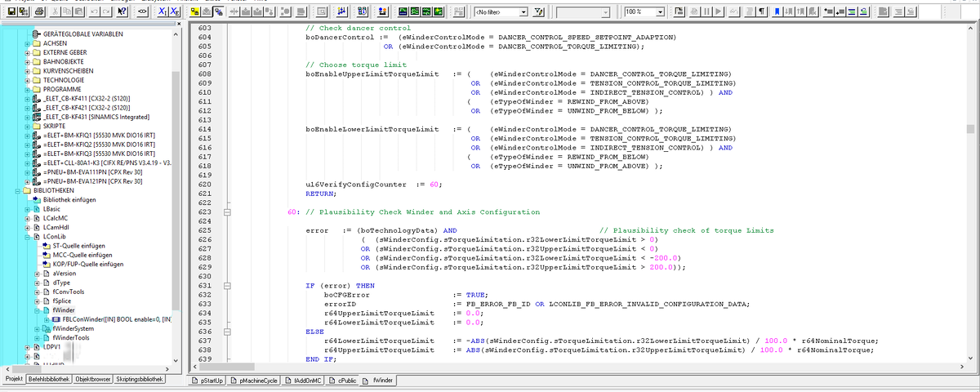Click the blue bookmark toggle icon
The height and width of the screenshot is (392, 980).
777,11
